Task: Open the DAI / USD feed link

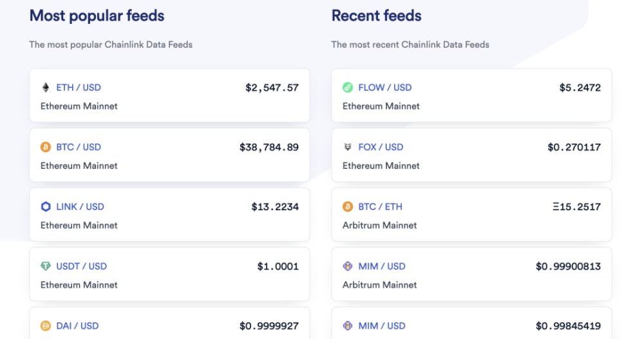Action: (77, 326)
